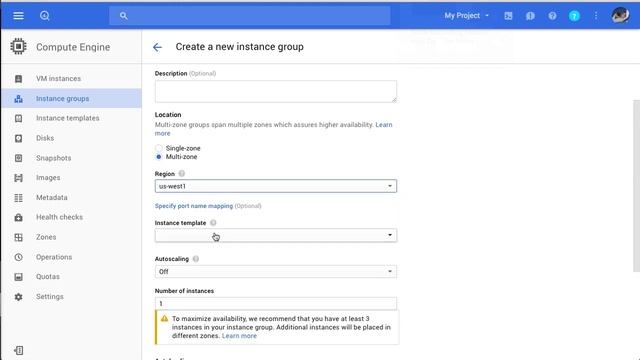Select the Single-zone radio button

(159, 148)
